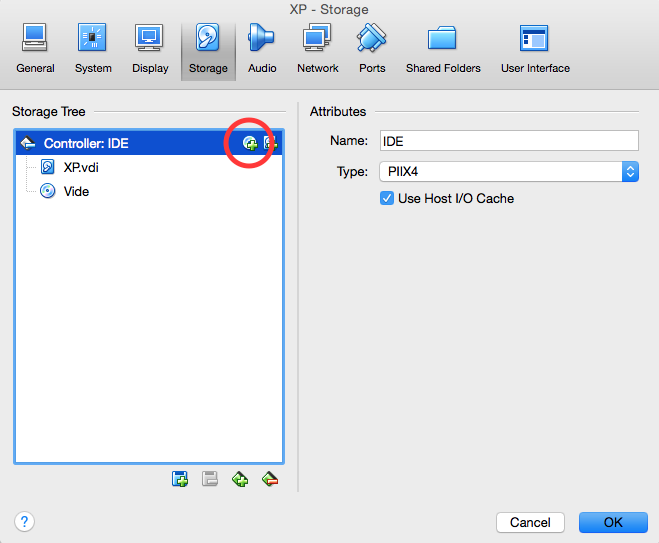The width and height of the screenshot is (659, 543).
Task: Open the System settings tab
Action: click(x=93, y=50)
